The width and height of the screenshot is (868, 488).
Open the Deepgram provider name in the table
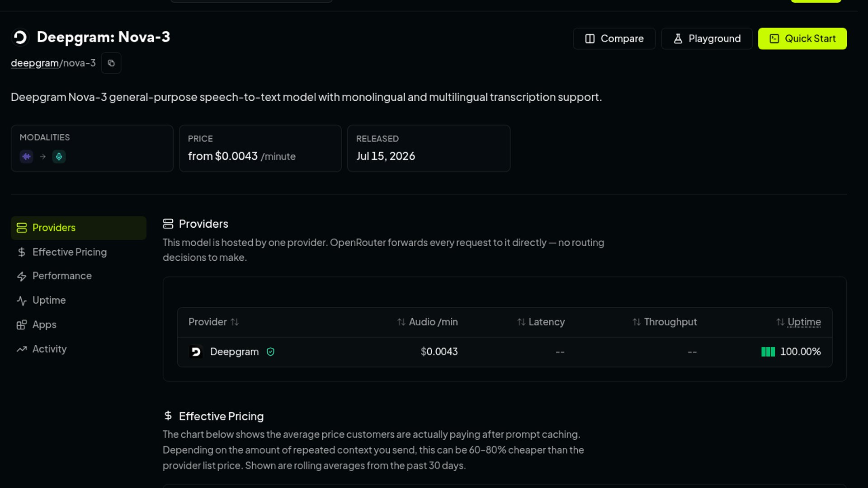coord(234,352)
